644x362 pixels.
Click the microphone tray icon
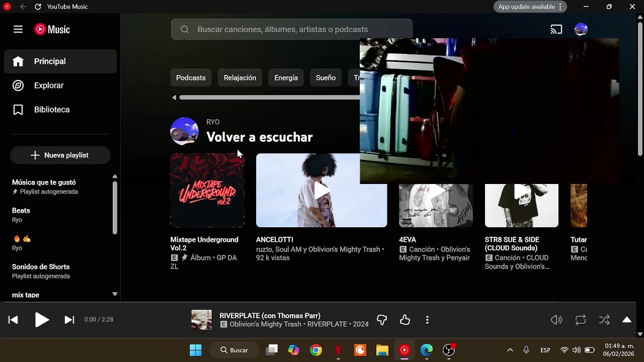(x=526, y=350)
